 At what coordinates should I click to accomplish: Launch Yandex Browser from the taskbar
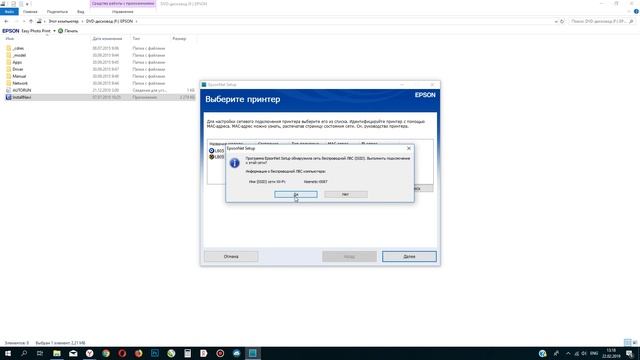point(89,353)
